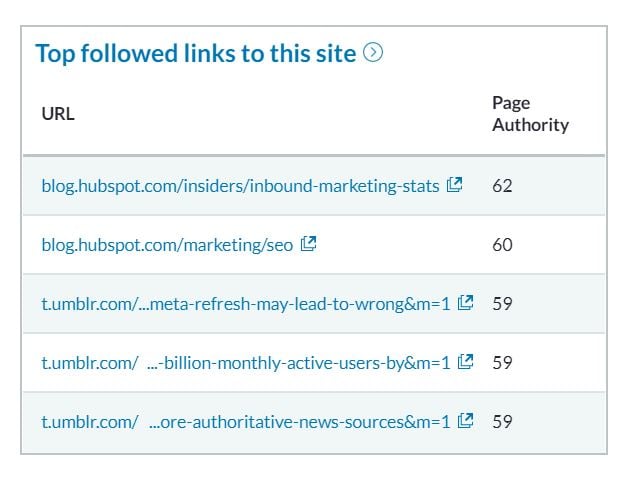Click external-link icon after meta-refresh-may-lead-to-wrong URL
Image resolution: width=620 pixels, height=477 pixels.
click(x=465, y=303)
